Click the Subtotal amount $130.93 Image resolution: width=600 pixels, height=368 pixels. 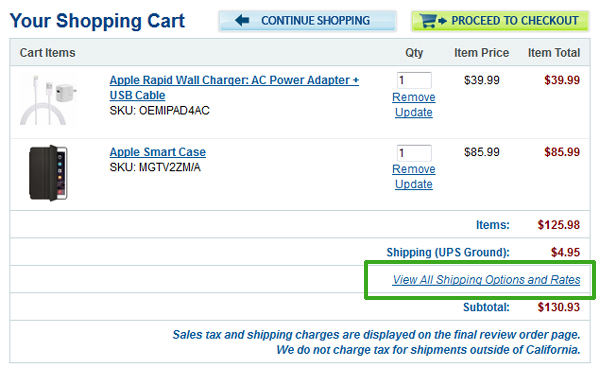[x=559, y=307]
